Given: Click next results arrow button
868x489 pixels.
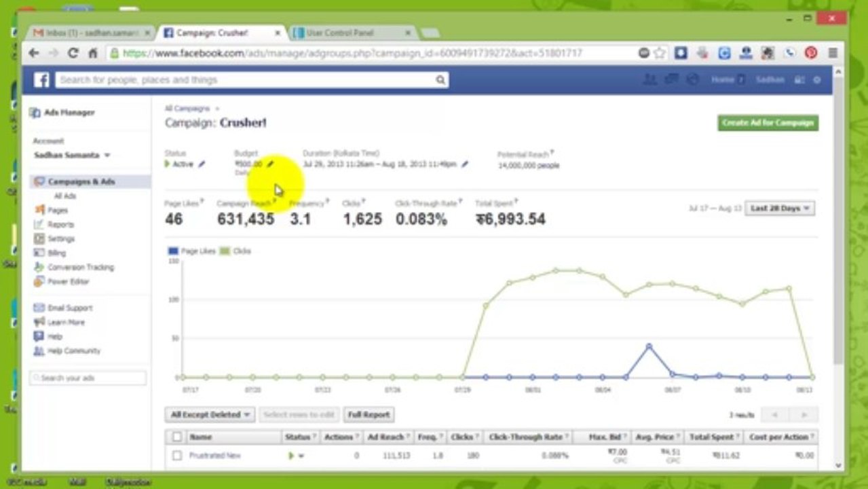Looking at the screenshot, I should click(x=804, y=415).
